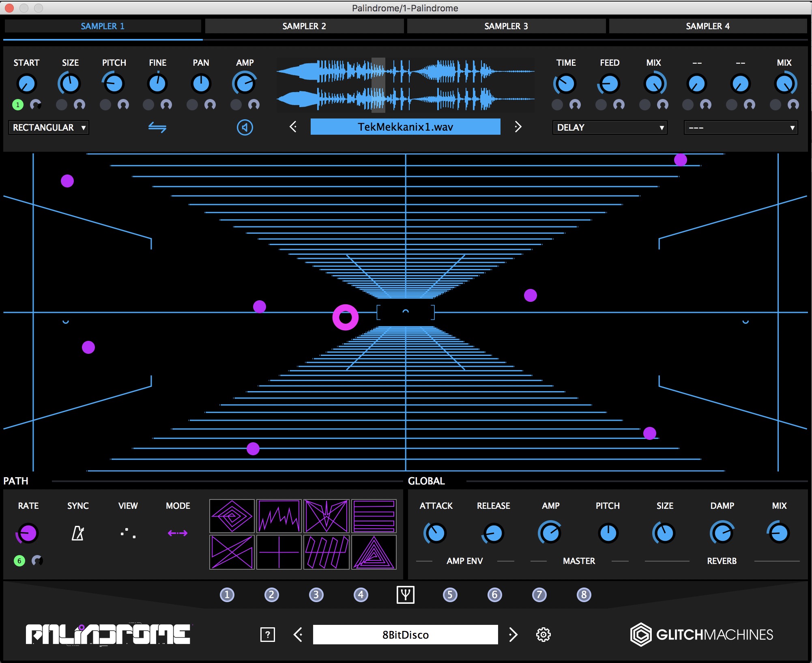Click the master PITCH knob in GLOBAL

click(608, 533)
